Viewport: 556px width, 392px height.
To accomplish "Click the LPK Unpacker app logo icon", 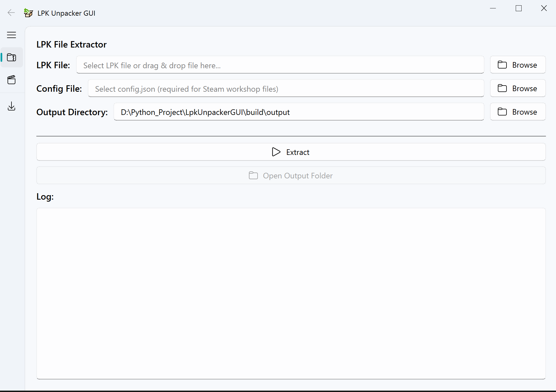I will tap(28, 13).
